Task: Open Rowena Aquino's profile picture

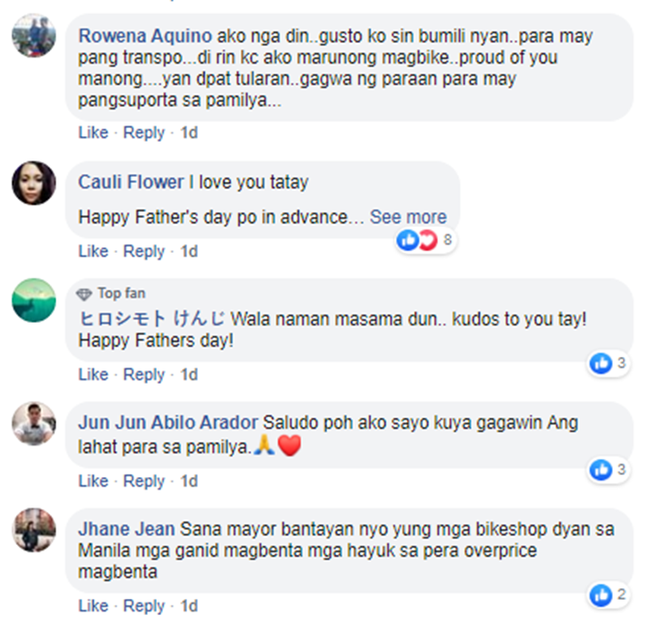Action: [34, 36]
